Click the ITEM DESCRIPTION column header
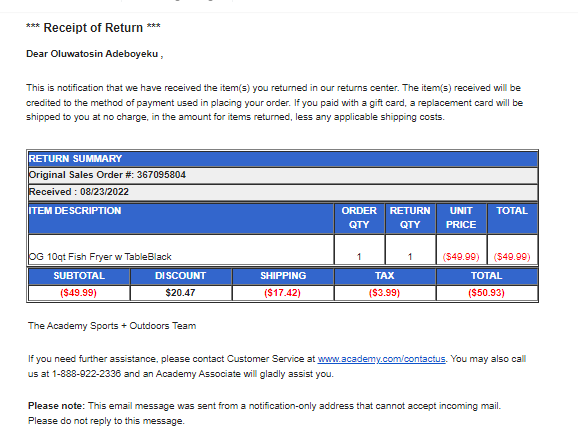Viewport: 578px width, 433px height. pos(181,218)
